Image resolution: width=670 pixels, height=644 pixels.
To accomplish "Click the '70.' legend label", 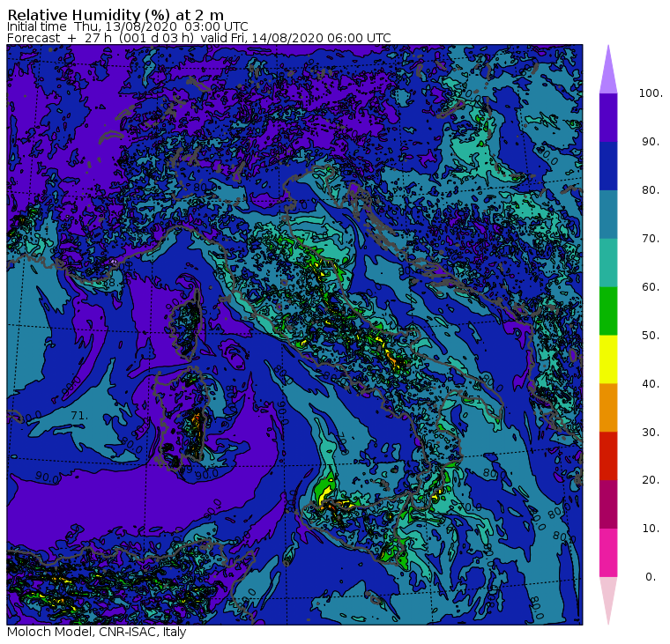I will 651,238.
